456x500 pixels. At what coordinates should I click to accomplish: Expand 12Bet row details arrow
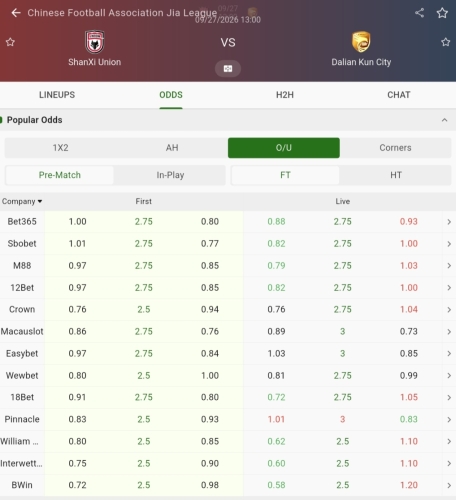click(449, 288)
